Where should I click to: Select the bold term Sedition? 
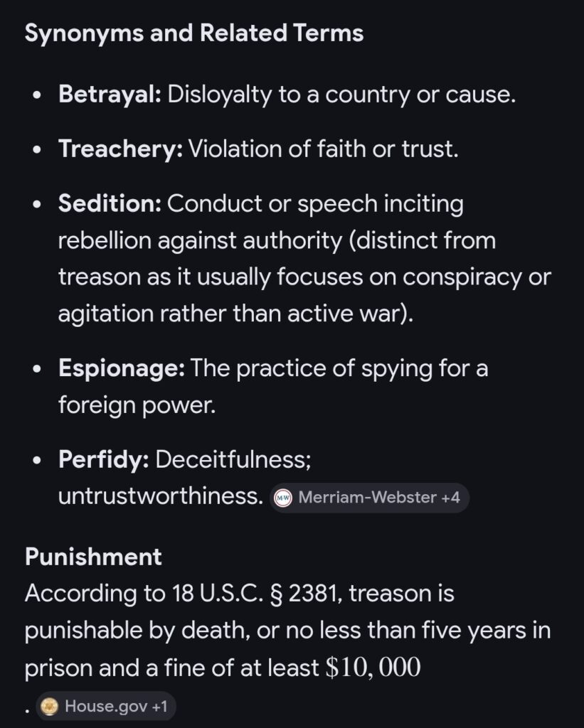110,204
